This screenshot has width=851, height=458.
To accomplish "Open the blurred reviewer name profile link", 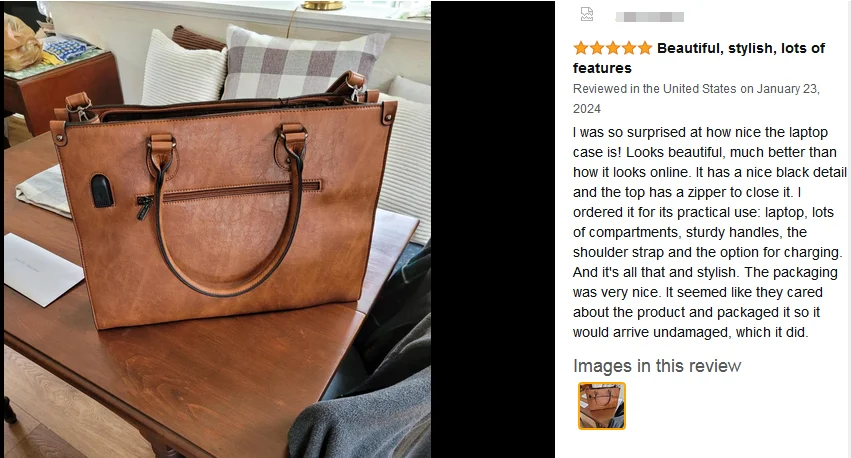I will (x=650, y=17).
